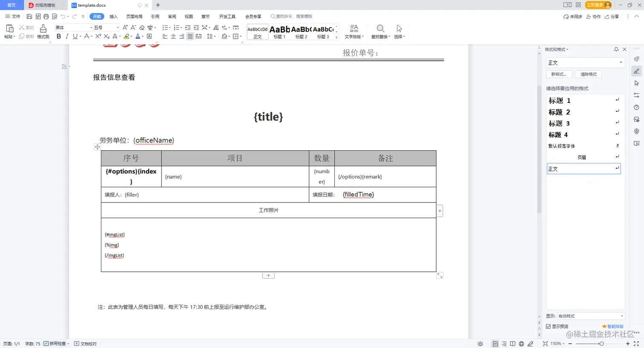The height and width of the screenshot is (348, 644).
Task: Click the 分享 share button
Action: 612,17
